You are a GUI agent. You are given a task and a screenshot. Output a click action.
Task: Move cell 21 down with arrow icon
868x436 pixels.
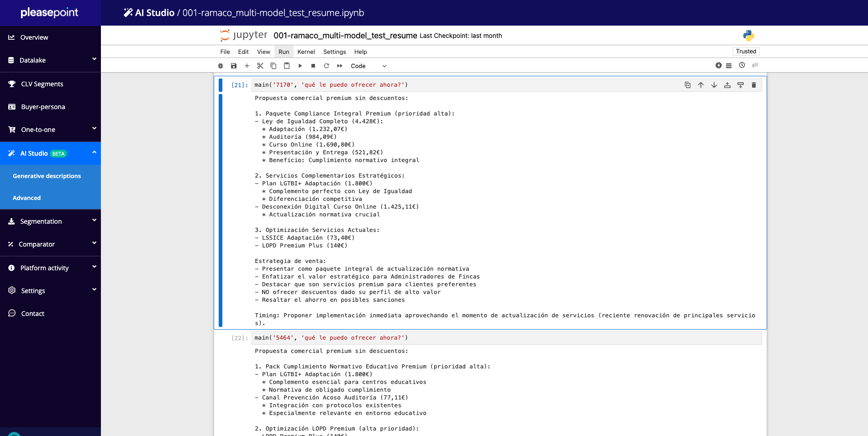[x=714, y=85]
